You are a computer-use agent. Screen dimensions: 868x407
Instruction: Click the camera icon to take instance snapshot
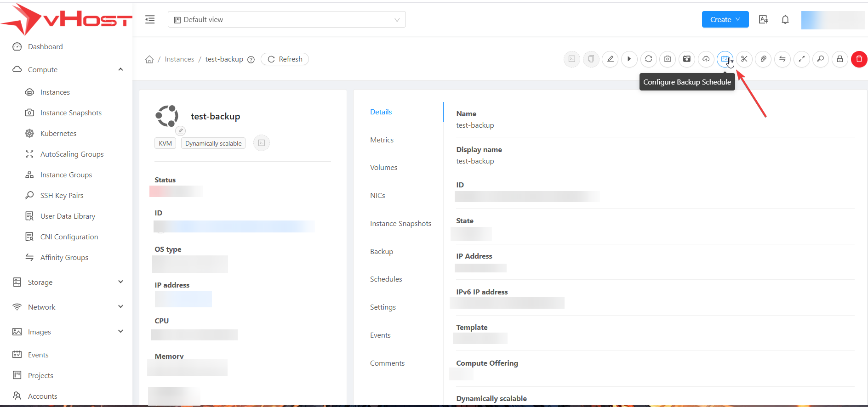(668, 59)
